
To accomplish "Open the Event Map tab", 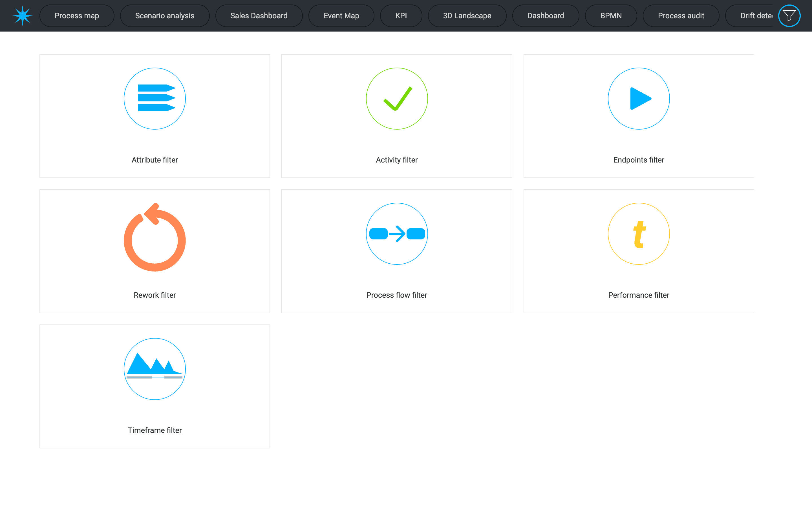I will click(x=341, y=16).
